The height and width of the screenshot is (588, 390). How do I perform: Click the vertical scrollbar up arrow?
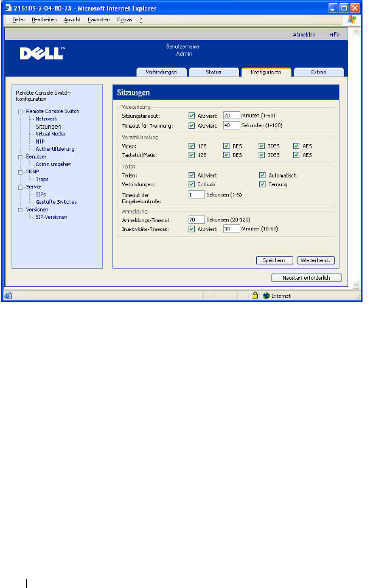[356, 32]
